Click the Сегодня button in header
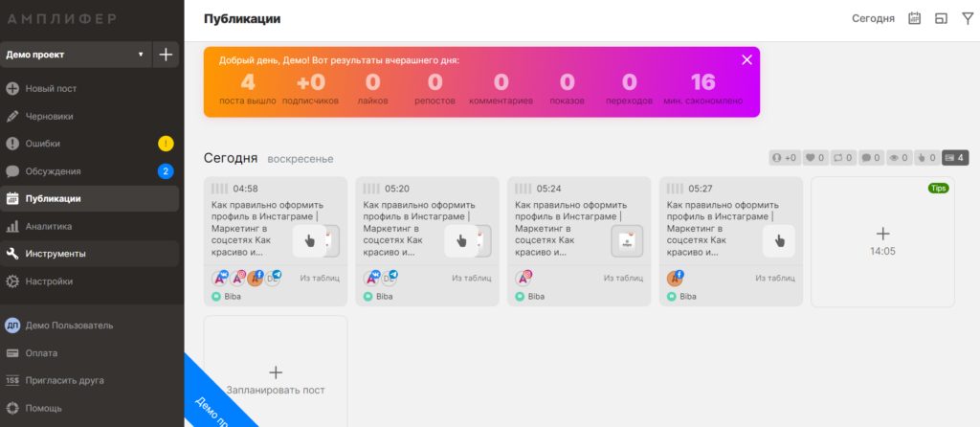The image size is (980, 427). pyautogui.click(x=873, y=18)
